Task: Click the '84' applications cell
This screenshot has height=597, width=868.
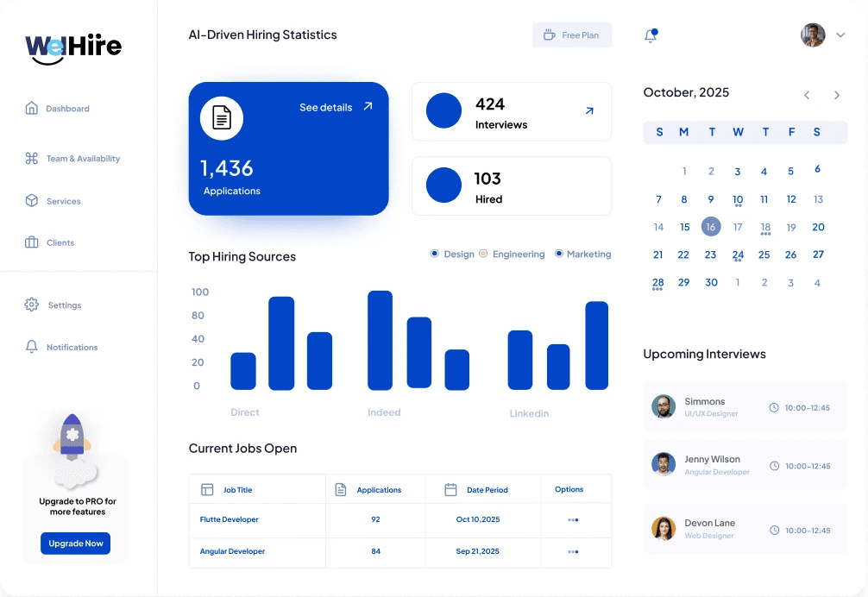Action: pos(376,551)
